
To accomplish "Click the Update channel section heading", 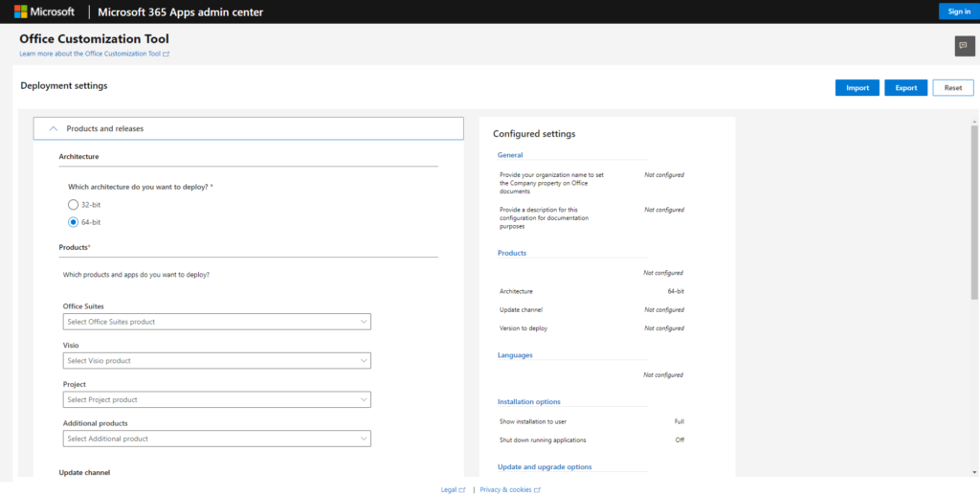I will point(84,473).
